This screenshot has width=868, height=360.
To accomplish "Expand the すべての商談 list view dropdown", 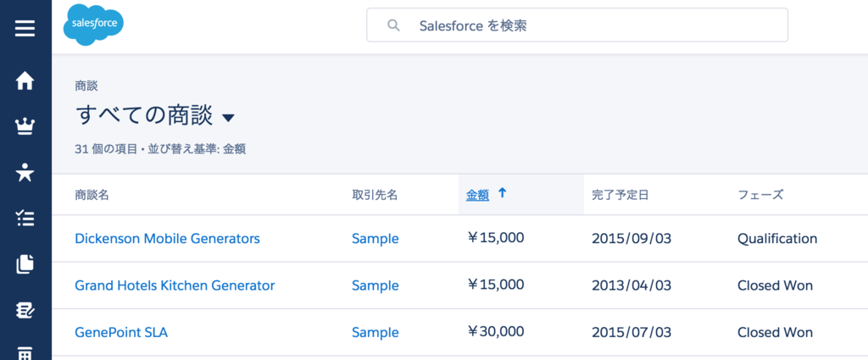I will pos(228,117).
